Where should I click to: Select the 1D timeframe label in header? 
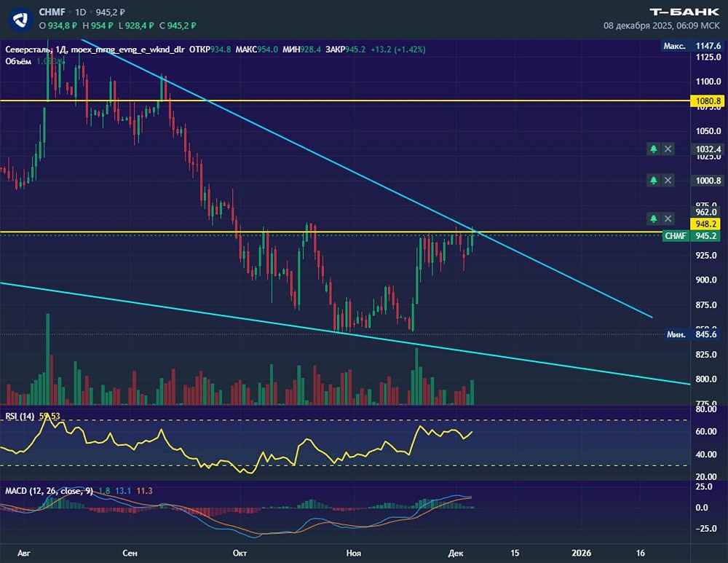coord(81,12)
